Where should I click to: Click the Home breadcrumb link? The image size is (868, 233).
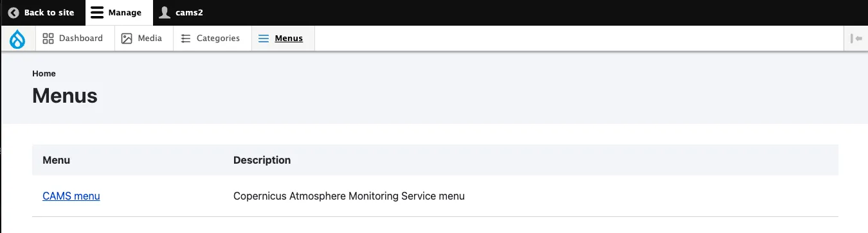(x=44, y=74)
